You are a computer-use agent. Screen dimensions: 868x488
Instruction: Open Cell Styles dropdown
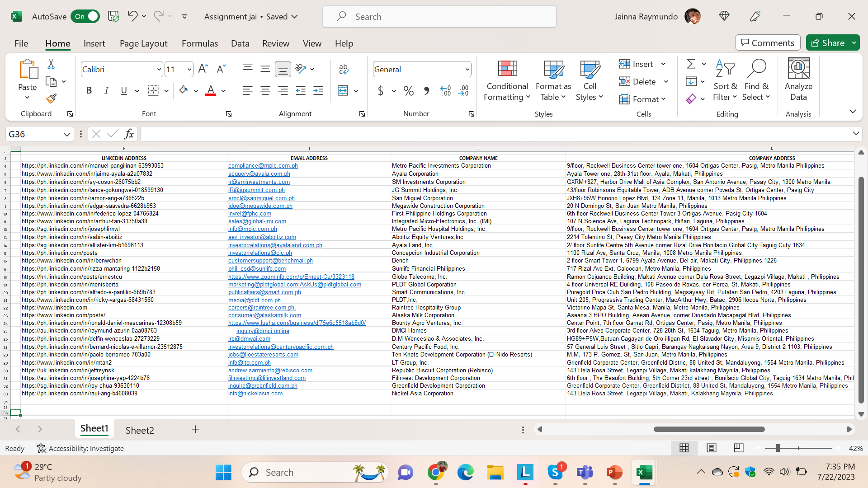tap(590, 81)
